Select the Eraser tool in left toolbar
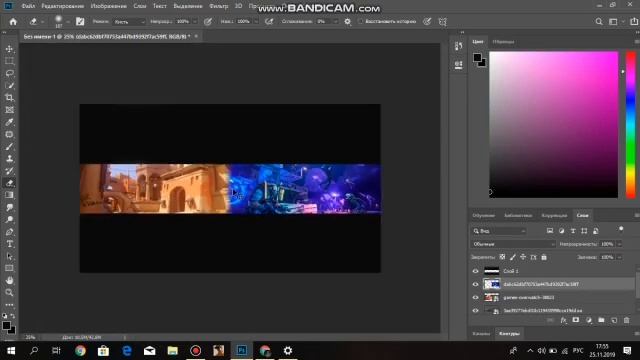This screenshot has width=640, height=360. [9, 183]
